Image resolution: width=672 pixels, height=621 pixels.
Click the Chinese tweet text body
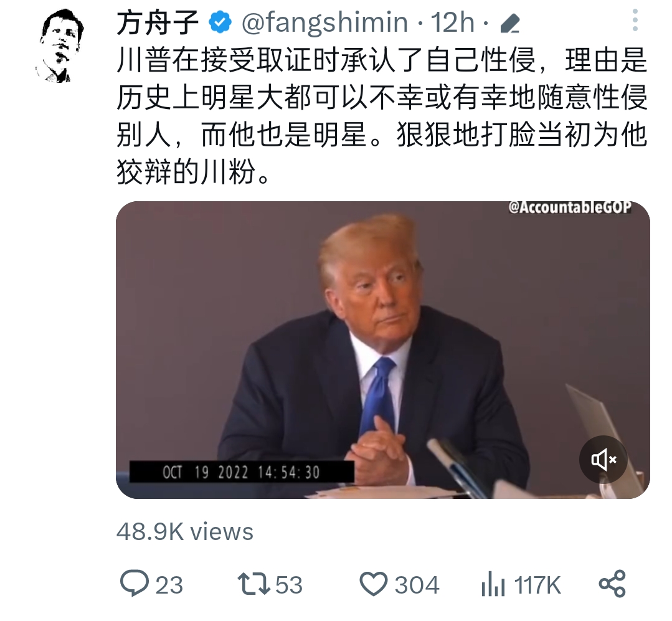pyautogui.click(x=381, y=116)
